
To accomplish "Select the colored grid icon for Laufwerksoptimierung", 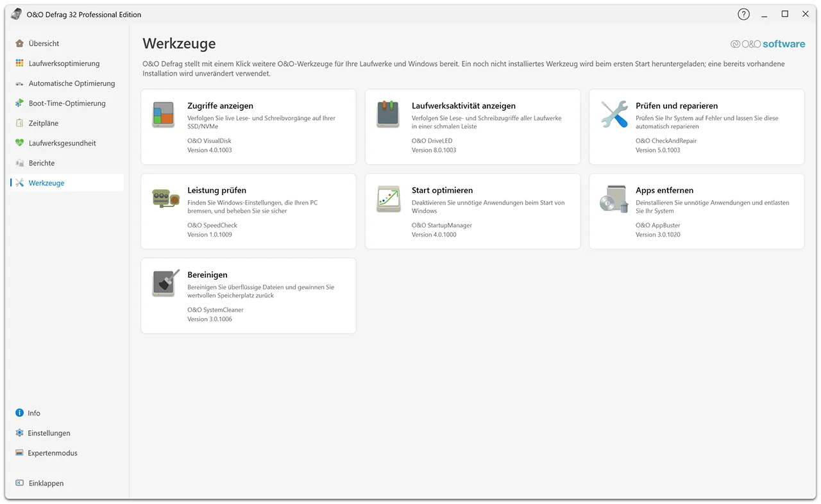I will (19, 63).
